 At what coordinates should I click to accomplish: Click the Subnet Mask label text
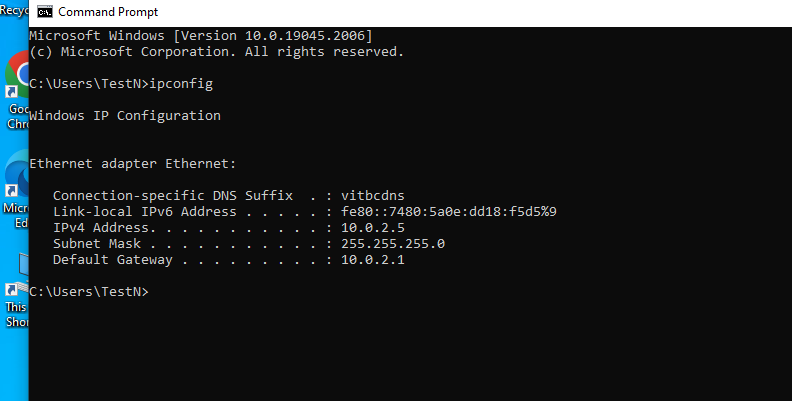pos(97,244)
